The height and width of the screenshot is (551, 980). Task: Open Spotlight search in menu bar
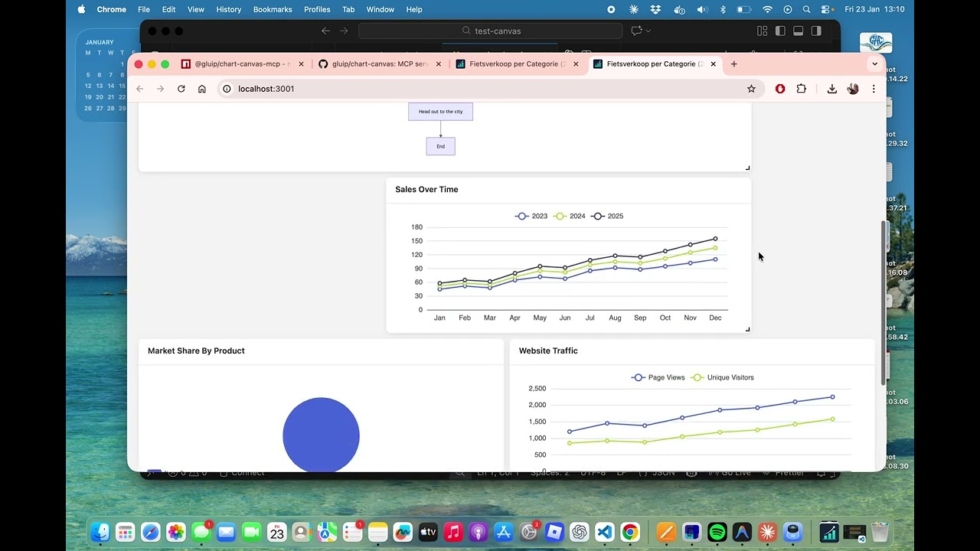(806, 9)
